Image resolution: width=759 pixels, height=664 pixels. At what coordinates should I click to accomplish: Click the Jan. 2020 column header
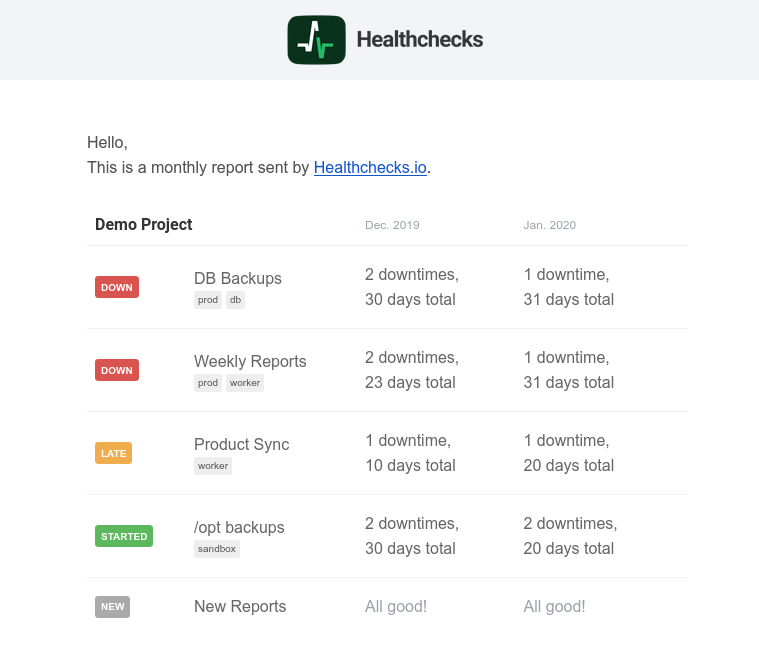pyautogui.click(x=549, y=225)
